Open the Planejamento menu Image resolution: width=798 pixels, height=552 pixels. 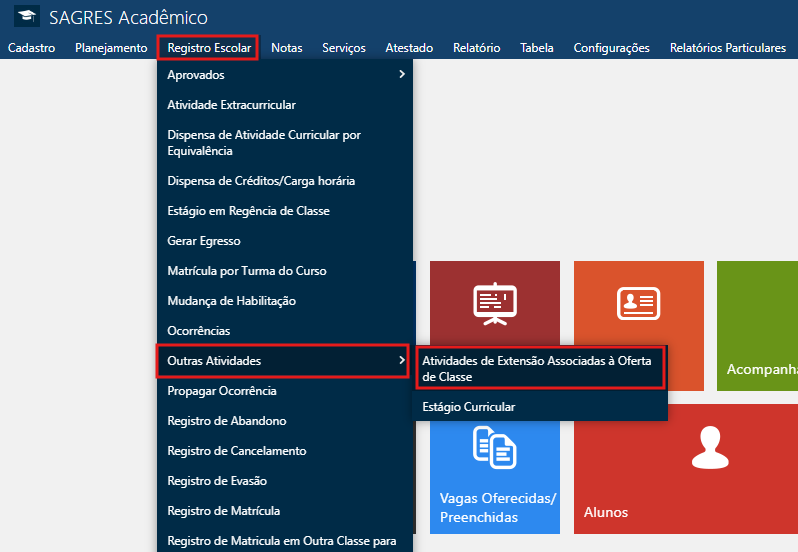coord(111,48)
